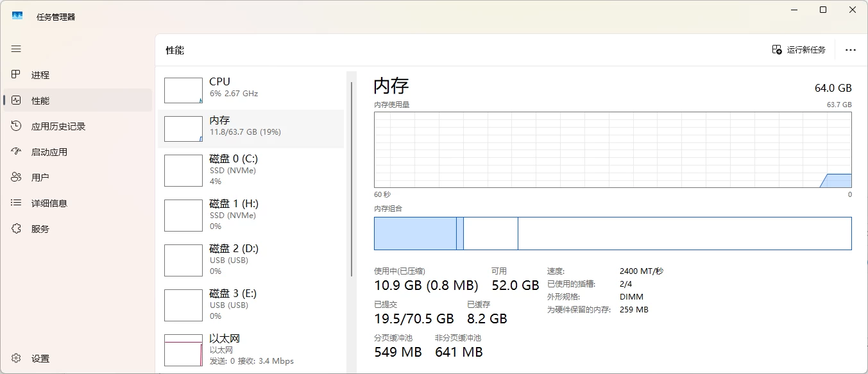Choose Disk 3 (E:) USB entry

(x=250, y=305)
